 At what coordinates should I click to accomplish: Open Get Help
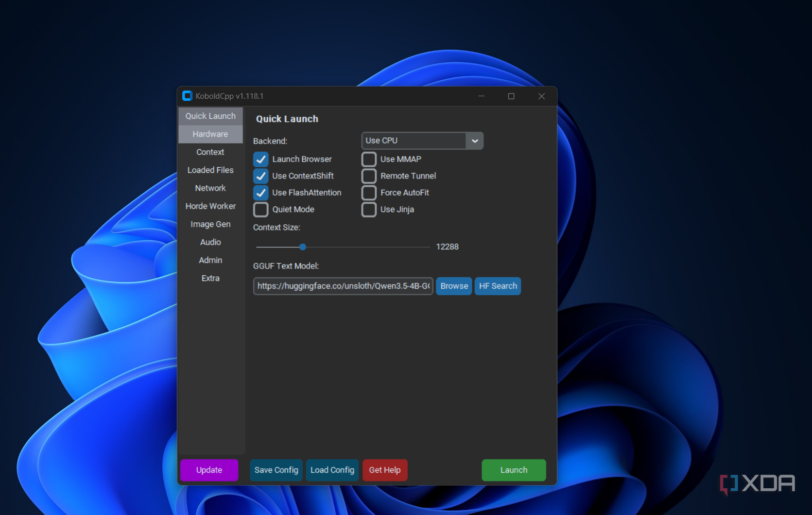point(385,470)
